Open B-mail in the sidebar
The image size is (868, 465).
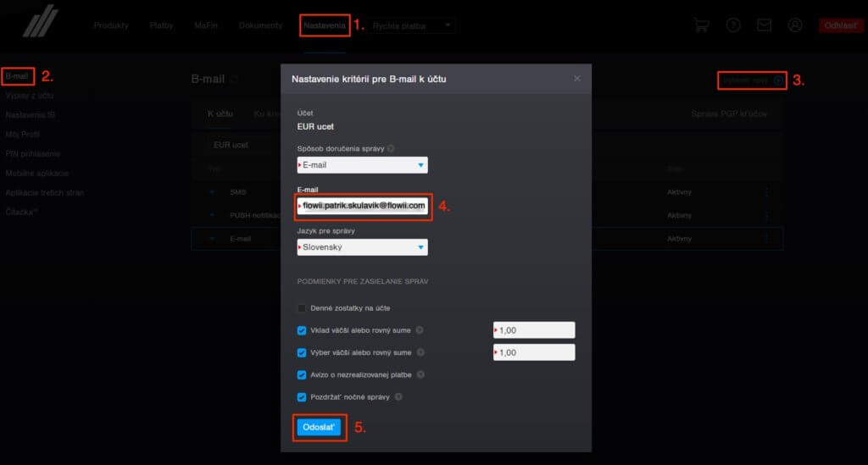(x=17, y=75)
